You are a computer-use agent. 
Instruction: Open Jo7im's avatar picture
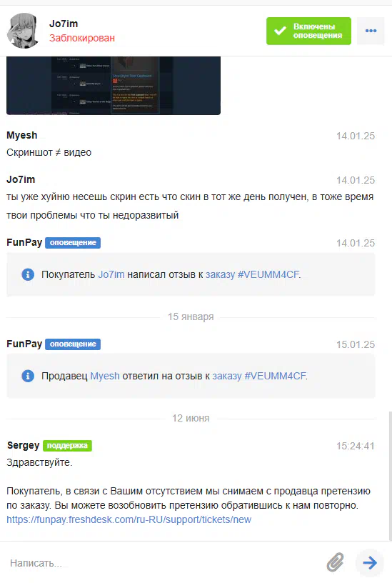[23, 31]
